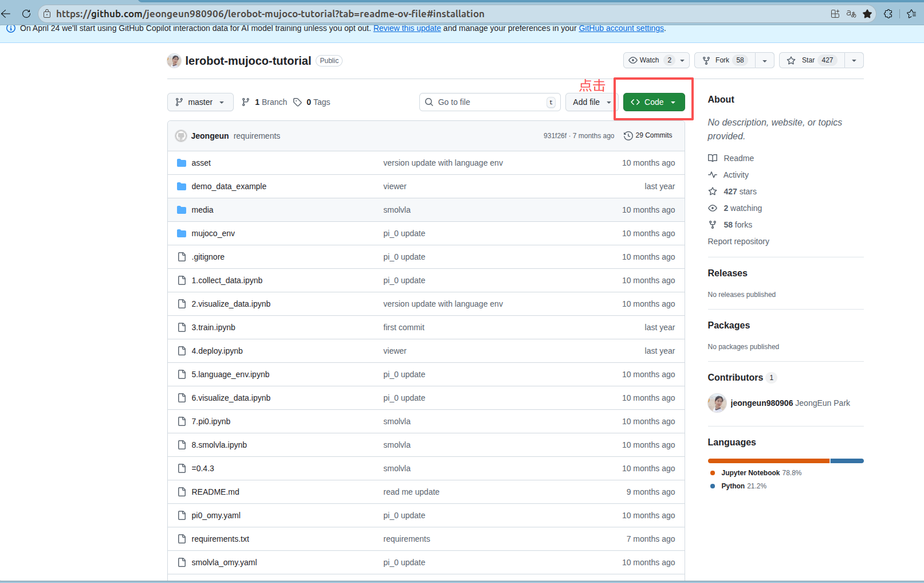Click the browser back arrow

[6, 14]
